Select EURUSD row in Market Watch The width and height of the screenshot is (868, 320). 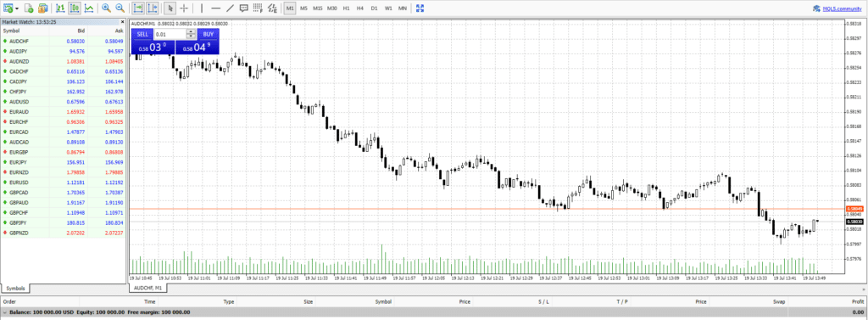pos(64,182)
